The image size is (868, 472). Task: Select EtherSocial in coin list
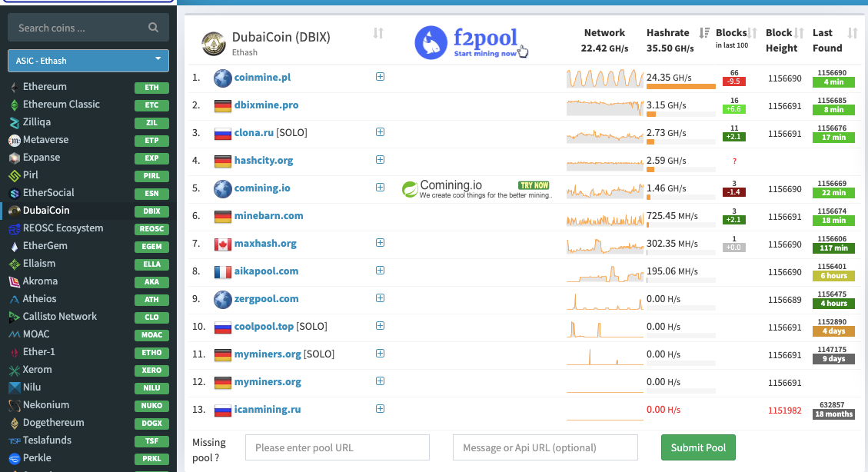48,192
